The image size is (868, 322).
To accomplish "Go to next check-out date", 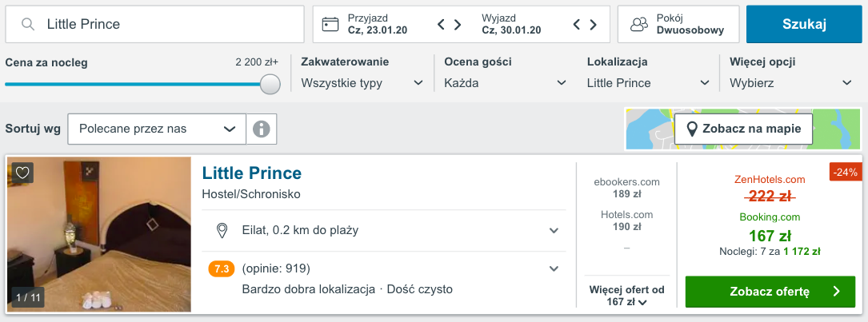I will pyautogui.click(x=594, y=24).
